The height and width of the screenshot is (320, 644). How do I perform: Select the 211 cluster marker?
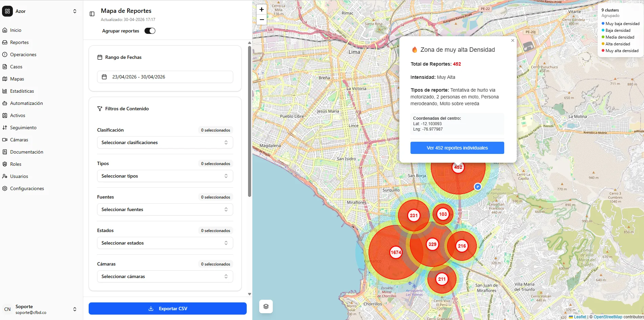click(442, 279)
